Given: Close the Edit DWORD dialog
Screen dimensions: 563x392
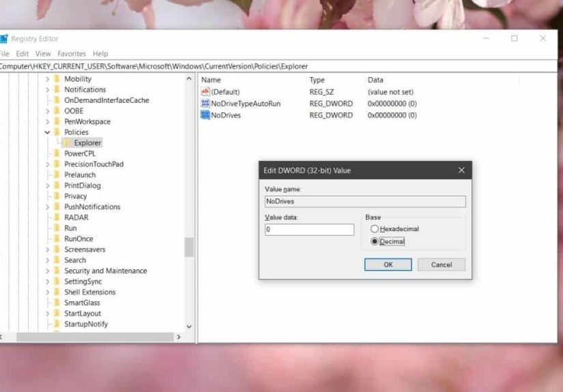Looking at the screenshot, I should tap(461, 170).
